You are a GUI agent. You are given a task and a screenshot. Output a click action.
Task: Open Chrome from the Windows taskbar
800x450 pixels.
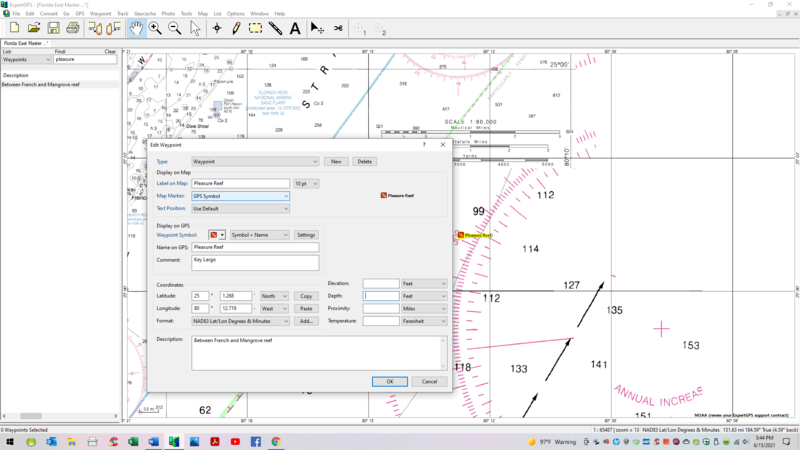[276, 441]
